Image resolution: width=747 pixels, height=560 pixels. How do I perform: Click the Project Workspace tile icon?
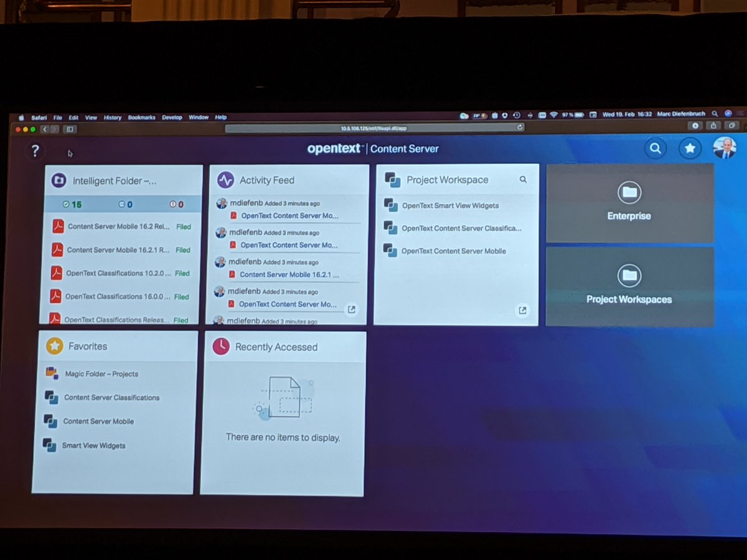[392, 180]
